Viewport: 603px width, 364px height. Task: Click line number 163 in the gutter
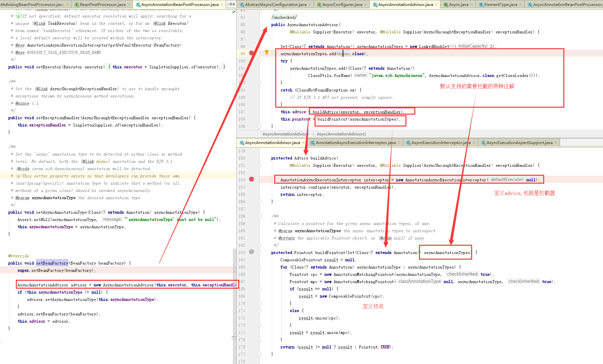point(242,252)
